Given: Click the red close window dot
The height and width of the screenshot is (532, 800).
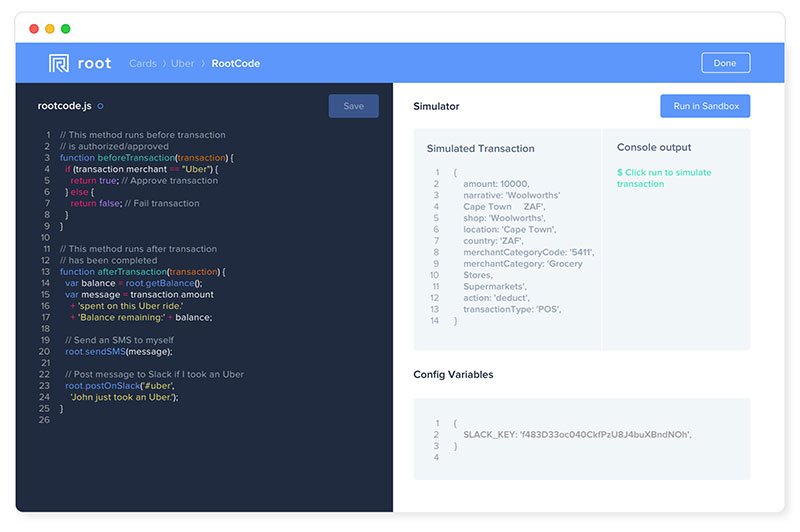Looking at the screenshot, I should [34, 29].
